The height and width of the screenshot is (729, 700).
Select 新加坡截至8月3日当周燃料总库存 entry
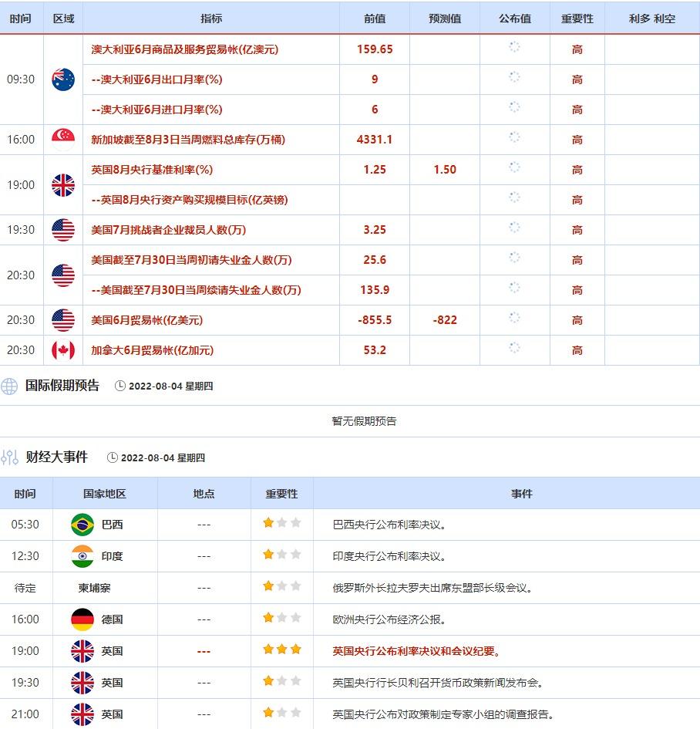point(188,140)
